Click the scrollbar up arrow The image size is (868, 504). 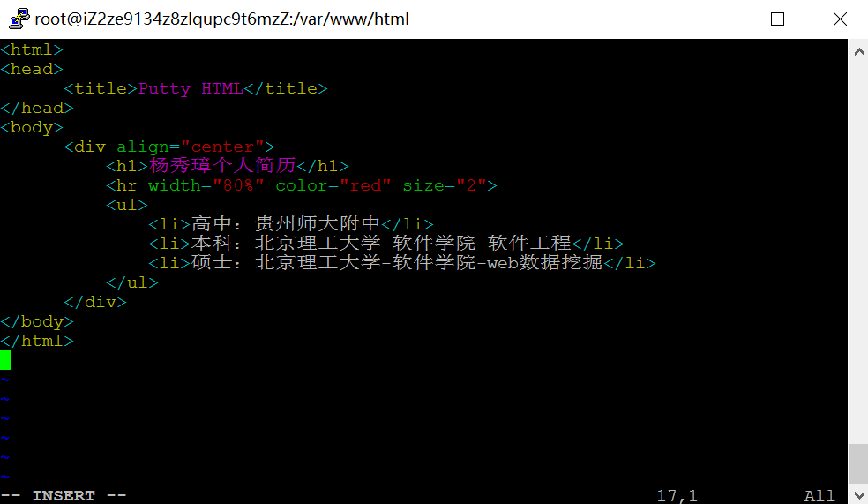click(859, 52)
